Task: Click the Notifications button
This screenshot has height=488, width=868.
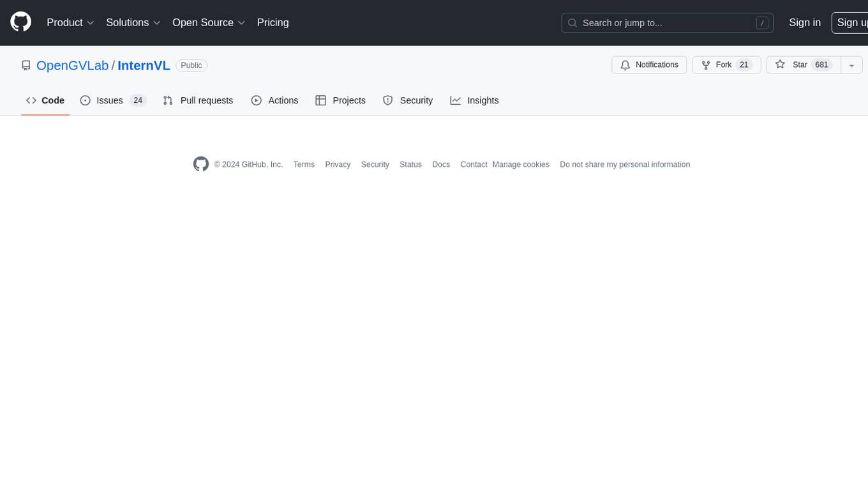Action: click(x=649, y=65)
